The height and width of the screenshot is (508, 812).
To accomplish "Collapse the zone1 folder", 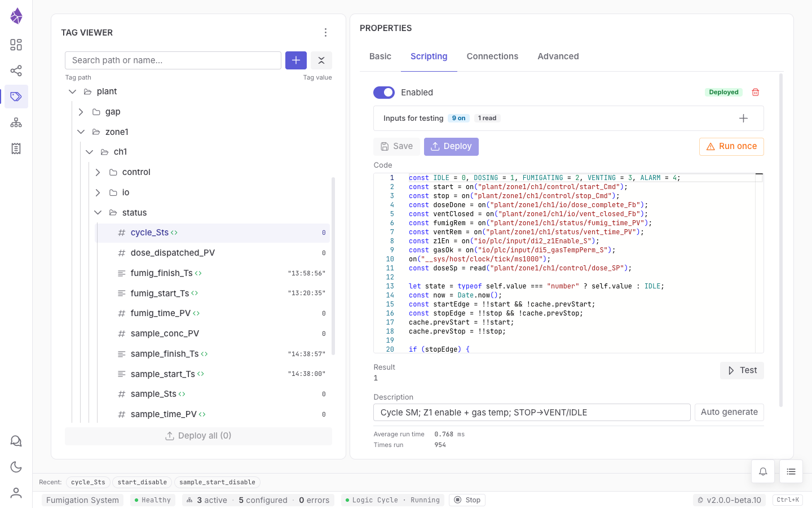I will (81, 132).
